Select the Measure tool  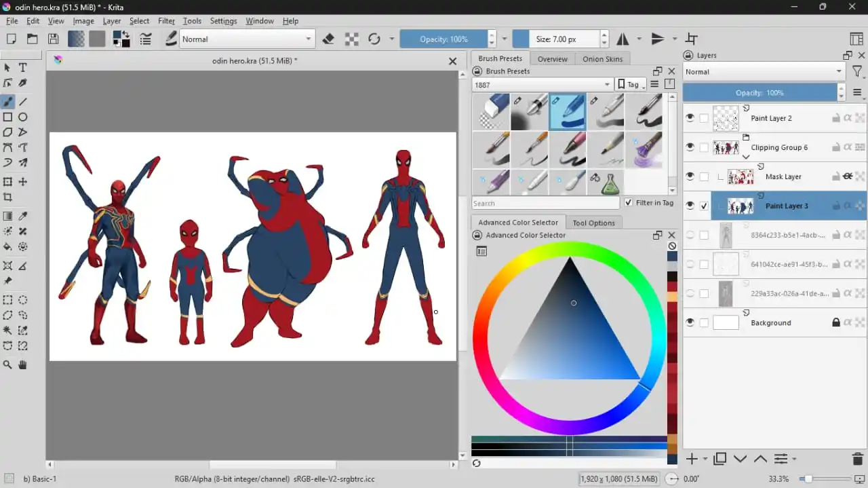point(22,265)
